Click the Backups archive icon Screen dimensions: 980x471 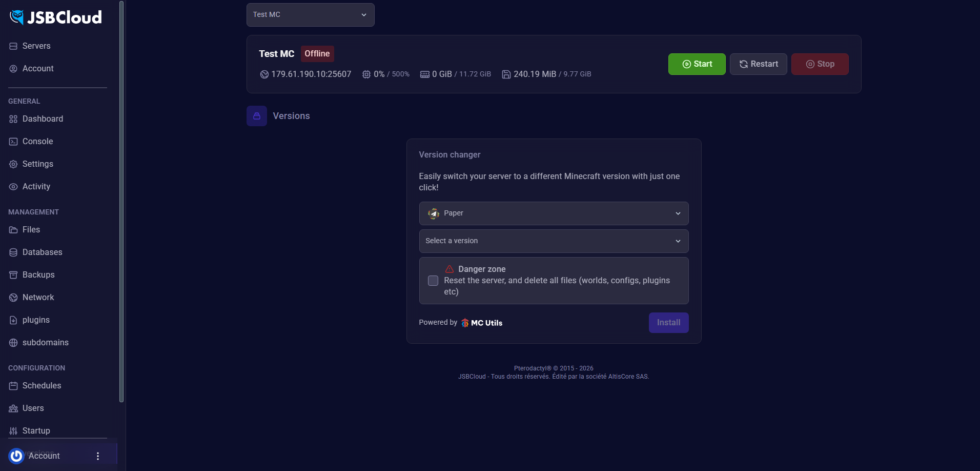tap(13, 275)
